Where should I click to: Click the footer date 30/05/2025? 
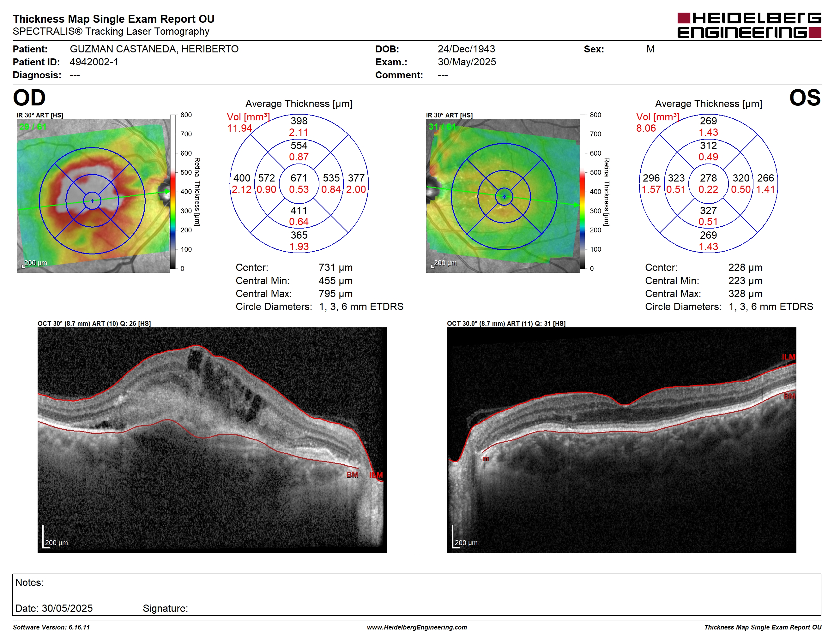(x=67, y=608)
